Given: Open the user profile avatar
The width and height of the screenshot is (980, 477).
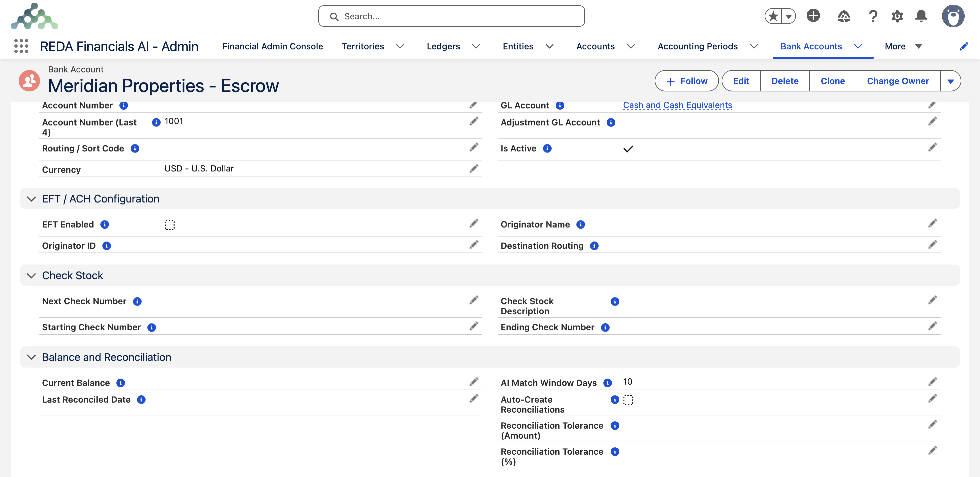Looking at the screenshot, I should pyautogui.click(x=953, y=16).
